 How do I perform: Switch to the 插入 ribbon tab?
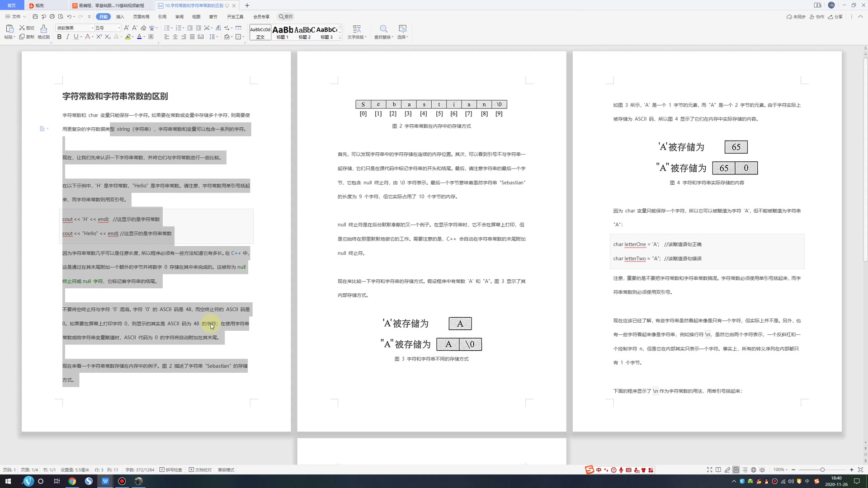point(119,17)
